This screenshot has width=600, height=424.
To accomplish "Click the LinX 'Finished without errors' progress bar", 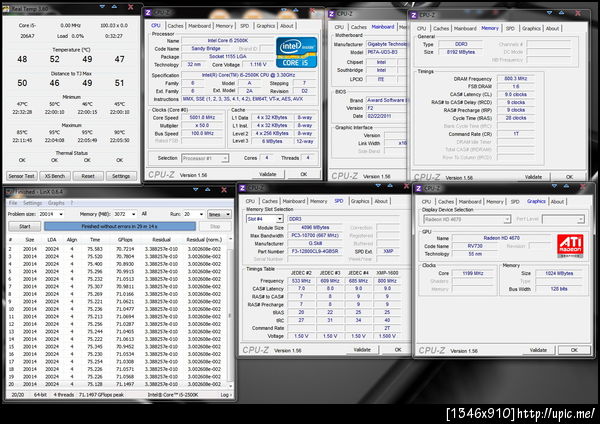I will click(x=120, y=226).
